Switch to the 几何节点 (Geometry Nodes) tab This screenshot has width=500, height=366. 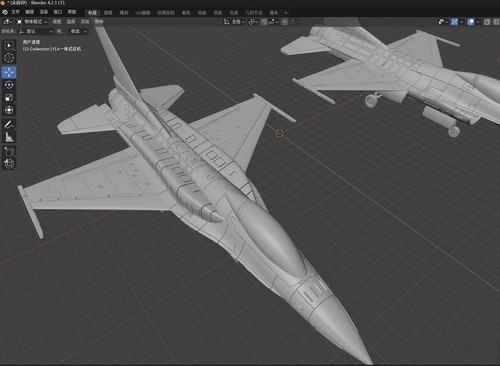pyautogui.click(x=254, y=13)
